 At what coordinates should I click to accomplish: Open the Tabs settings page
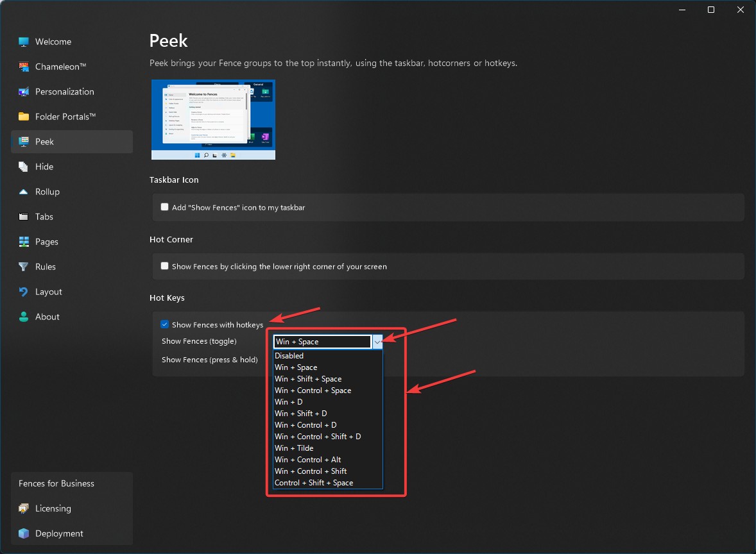coord(44,217)
